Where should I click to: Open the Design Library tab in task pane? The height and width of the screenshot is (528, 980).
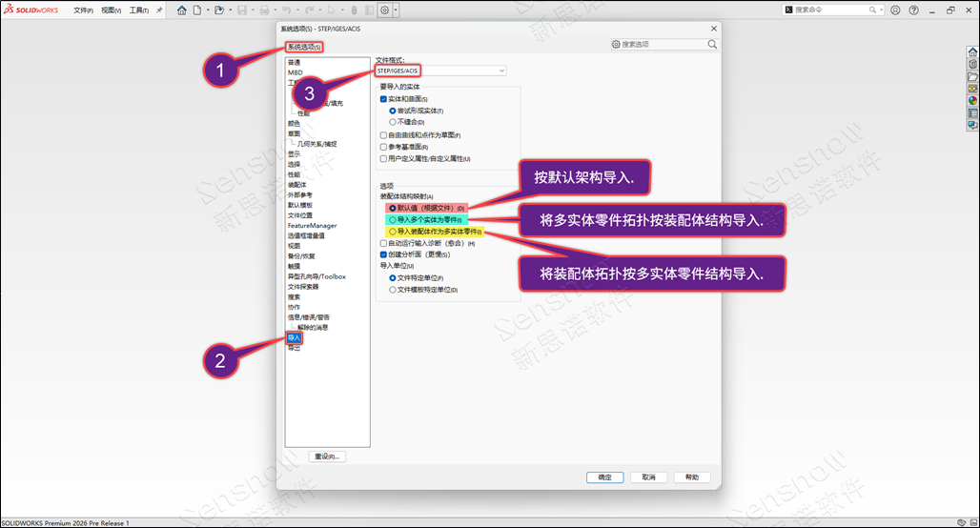972,64
